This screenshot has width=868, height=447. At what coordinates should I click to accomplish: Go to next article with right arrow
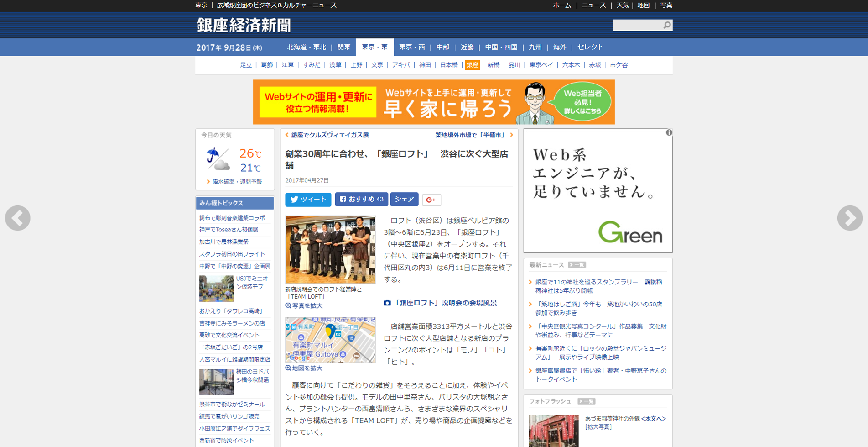(x=850, y=218)
